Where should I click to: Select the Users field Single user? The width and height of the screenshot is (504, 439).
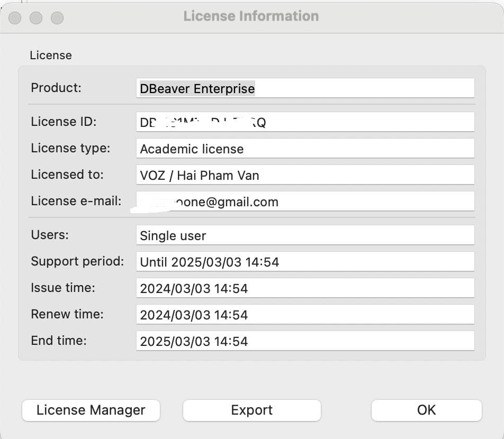(x=305, y=235)
